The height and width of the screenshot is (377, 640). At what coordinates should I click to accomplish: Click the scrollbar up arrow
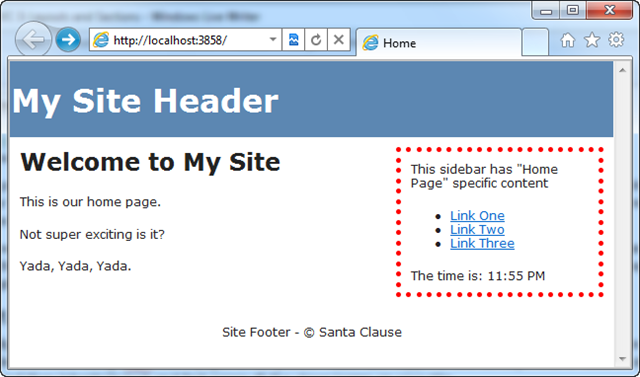click(x=622, y=71)
